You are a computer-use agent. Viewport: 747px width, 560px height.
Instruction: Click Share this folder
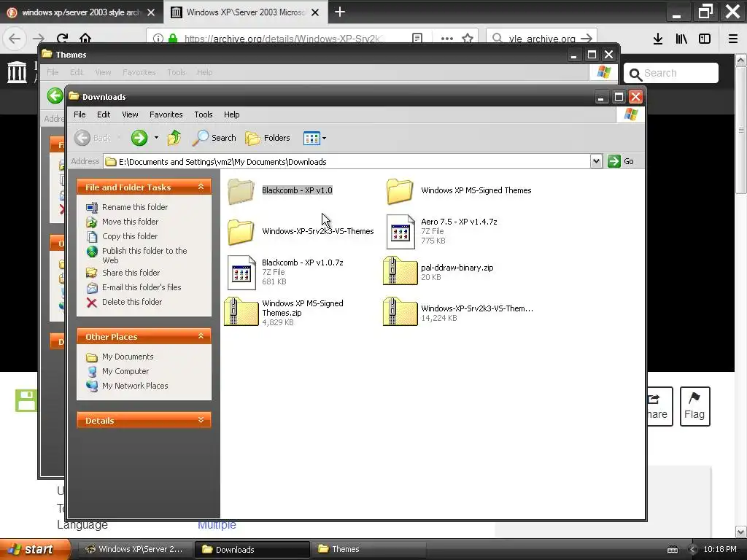click(131, 273)
